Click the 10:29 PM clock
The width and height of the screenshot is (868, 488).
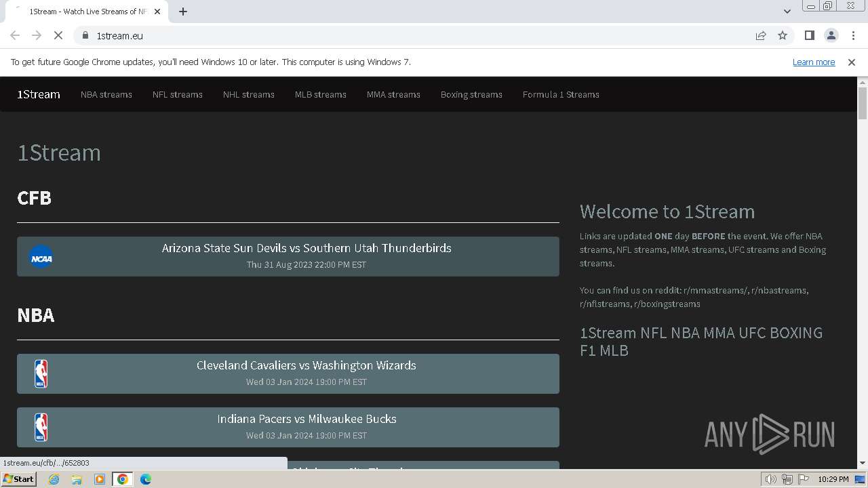click(833, 479)
